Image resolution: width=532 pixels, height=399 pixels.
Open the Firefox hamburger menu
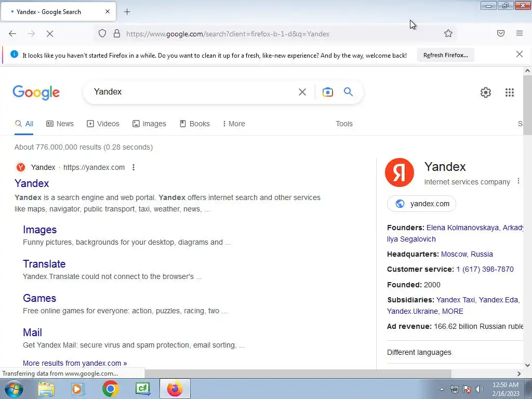pos(520,33)
